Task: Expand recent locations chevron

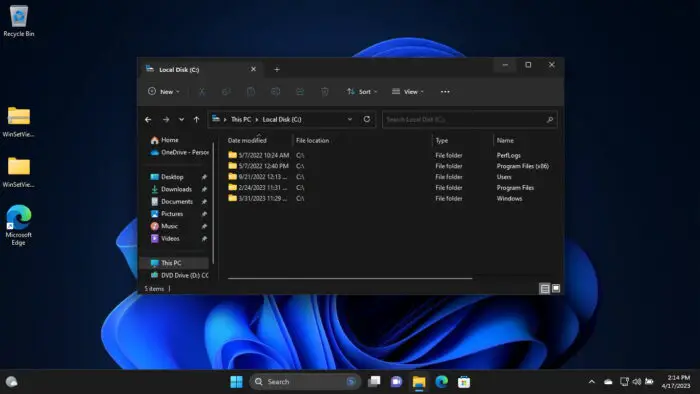Action: coord(181,120)
